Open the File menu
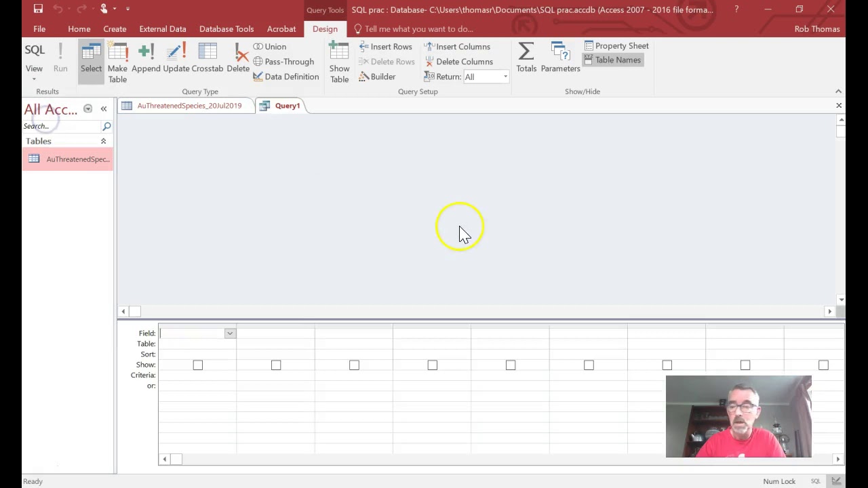 tap(39, 29)
